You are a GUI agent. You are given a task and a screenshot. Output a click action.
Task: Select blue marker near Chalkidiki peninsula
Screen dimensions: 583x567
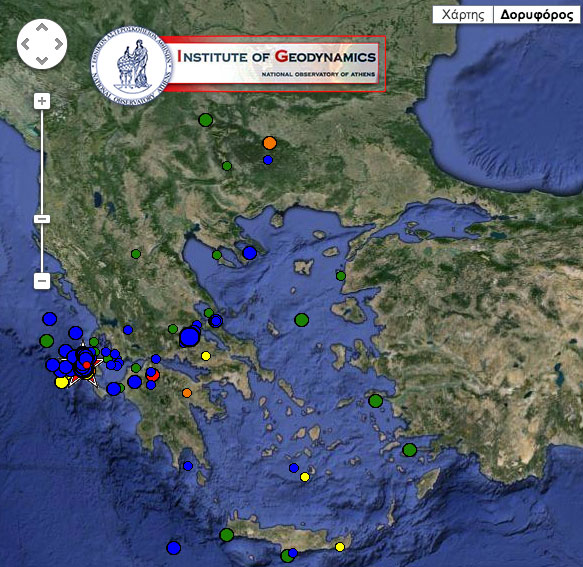click(x=249, y=253)
